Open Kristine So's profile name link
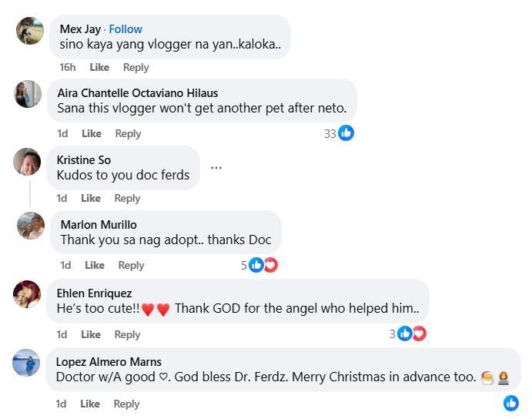Viewport: 532px width, 419px height. [x=84, y=159]
